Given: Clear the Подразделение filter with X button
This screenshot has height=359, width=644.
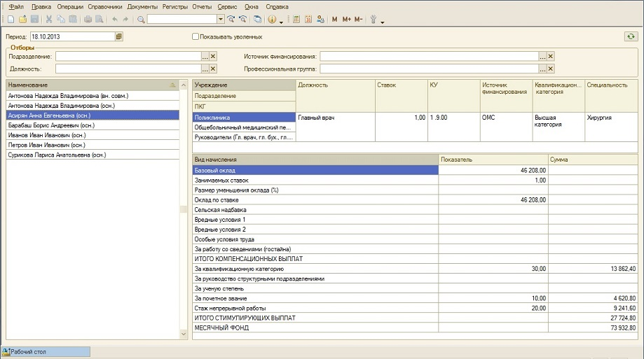Looking at the screenshot, I should [213, 56].
